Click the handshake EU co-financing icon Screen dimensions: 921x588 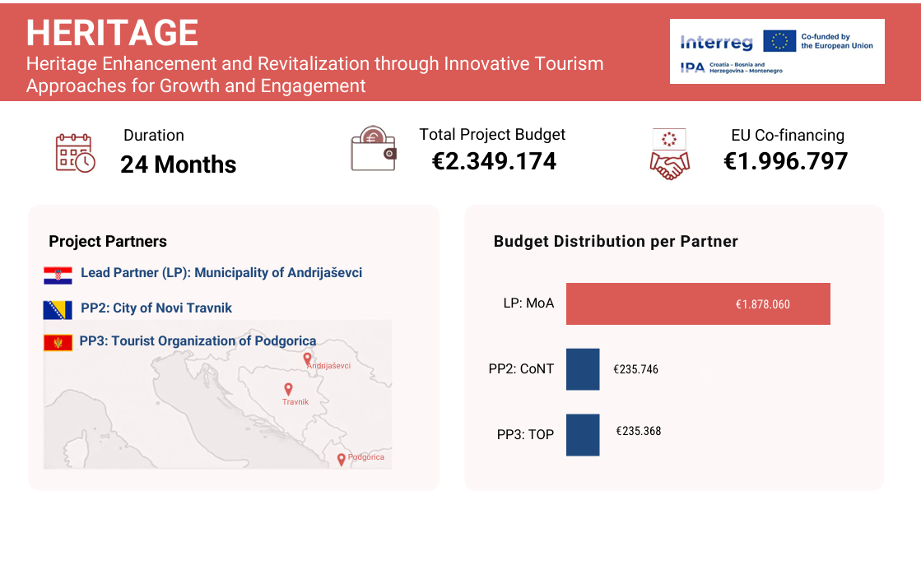668,154
